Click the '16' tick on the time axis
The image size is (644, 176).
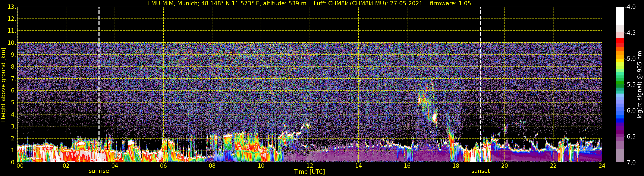[407, 166]
